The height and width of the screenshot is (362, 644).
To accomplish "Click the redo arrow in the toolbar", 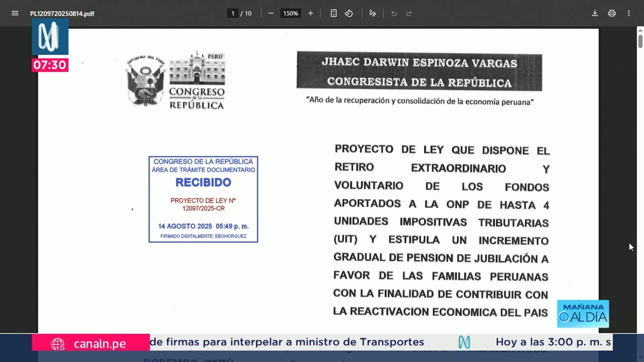I will point(409,13).
